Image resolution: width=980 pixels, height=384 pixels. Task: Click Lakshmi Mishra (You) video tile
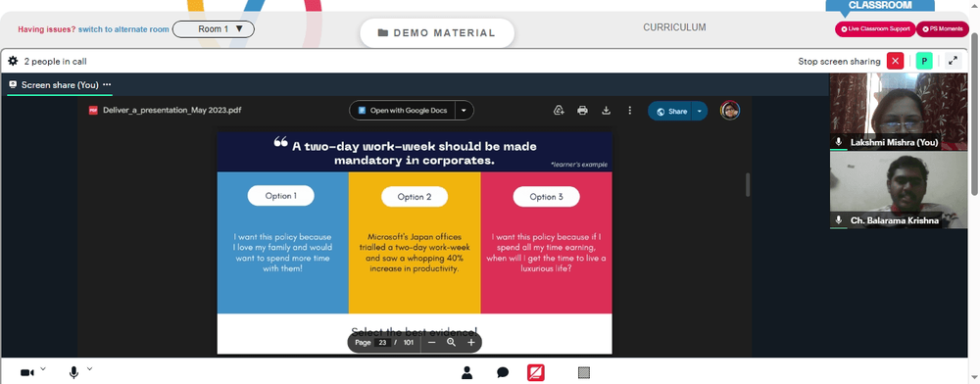coord(898,111)
